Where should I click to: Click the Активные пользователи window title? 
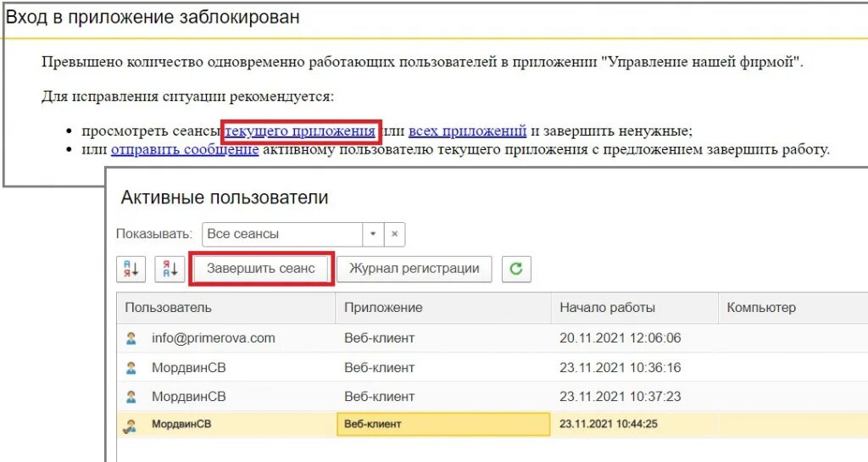[x=225, y=198]
